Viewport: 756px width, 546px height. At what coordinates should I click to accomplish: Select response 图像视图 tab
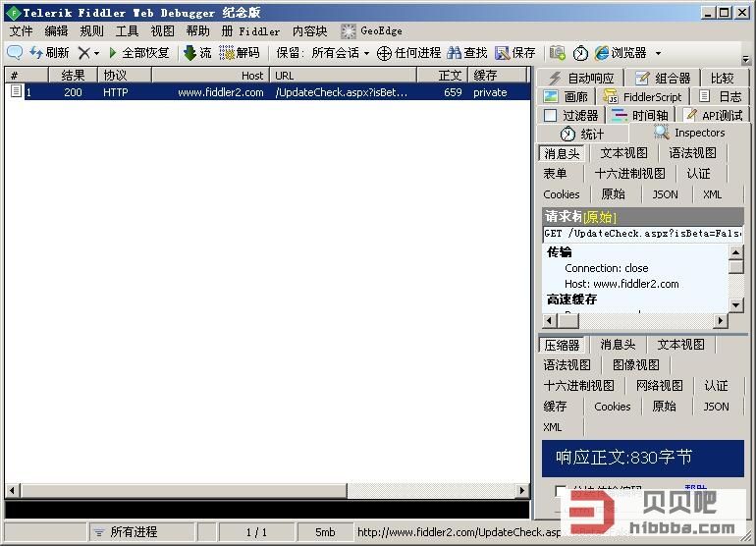click(x=635, y=365)
